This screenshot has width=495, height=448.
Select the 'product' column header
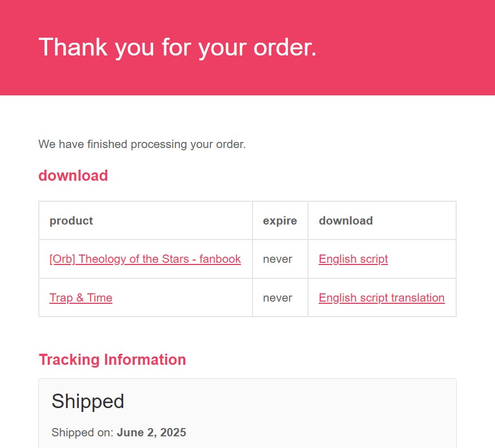pyautogui.click(x=72, y=221)
